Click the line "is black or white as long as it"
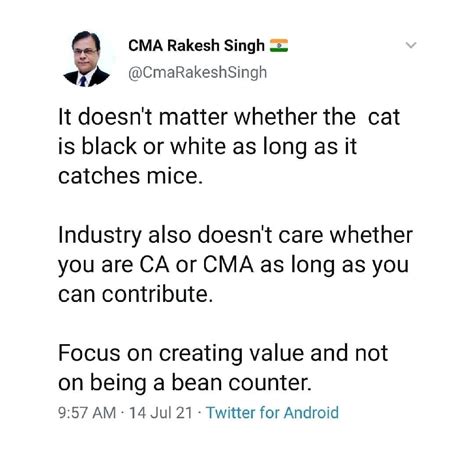 pyautogui.click(x=207, y=147)
